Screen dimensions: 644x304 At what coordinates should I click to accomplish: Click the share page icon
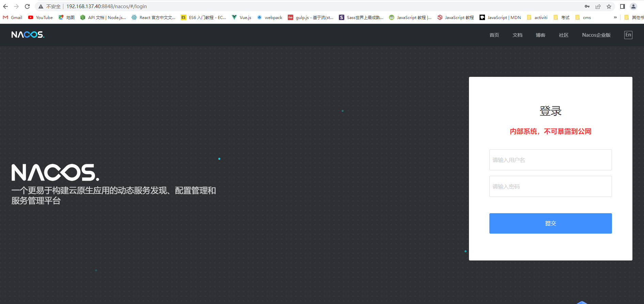click(x=598, y=6)
